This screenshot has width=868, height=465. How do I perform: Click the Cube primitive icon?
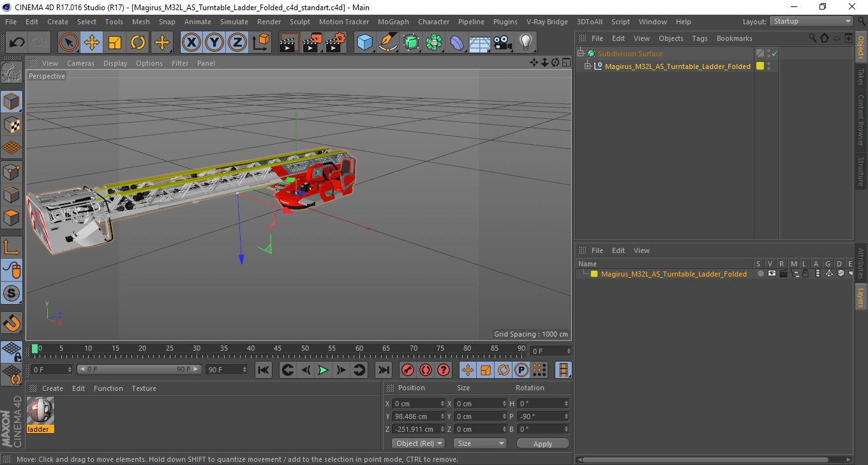tap(364, 43)
